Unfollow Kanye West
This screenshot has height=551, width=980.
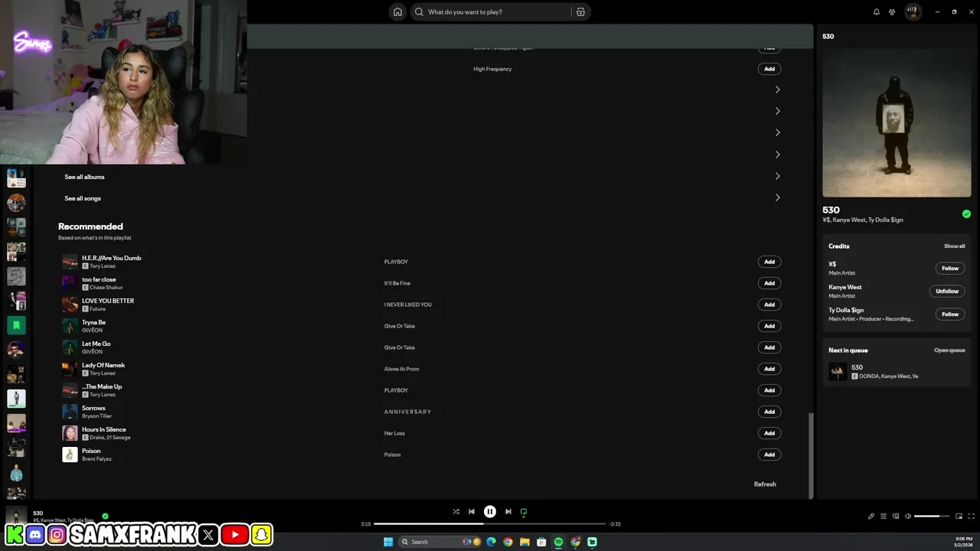[x=947, y=292]
